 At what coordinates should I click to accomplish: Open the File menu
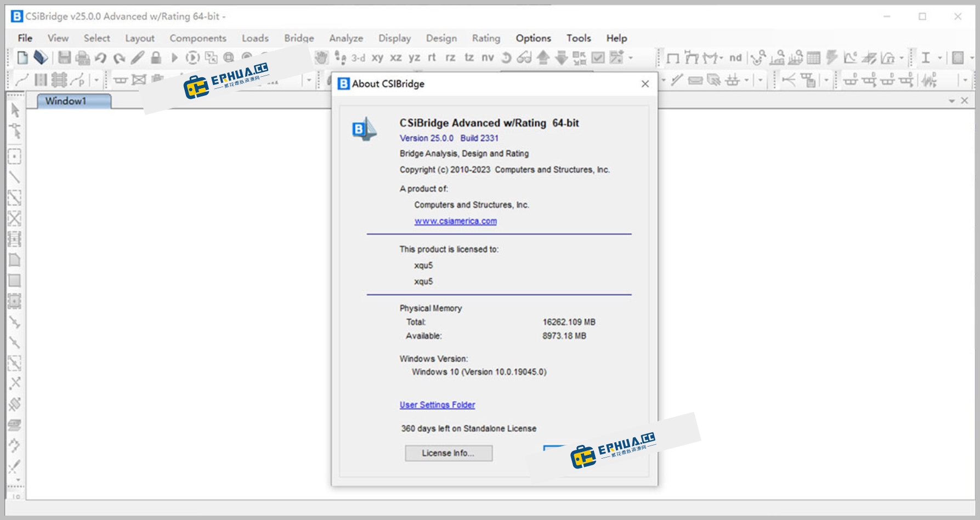pos(25,38)
